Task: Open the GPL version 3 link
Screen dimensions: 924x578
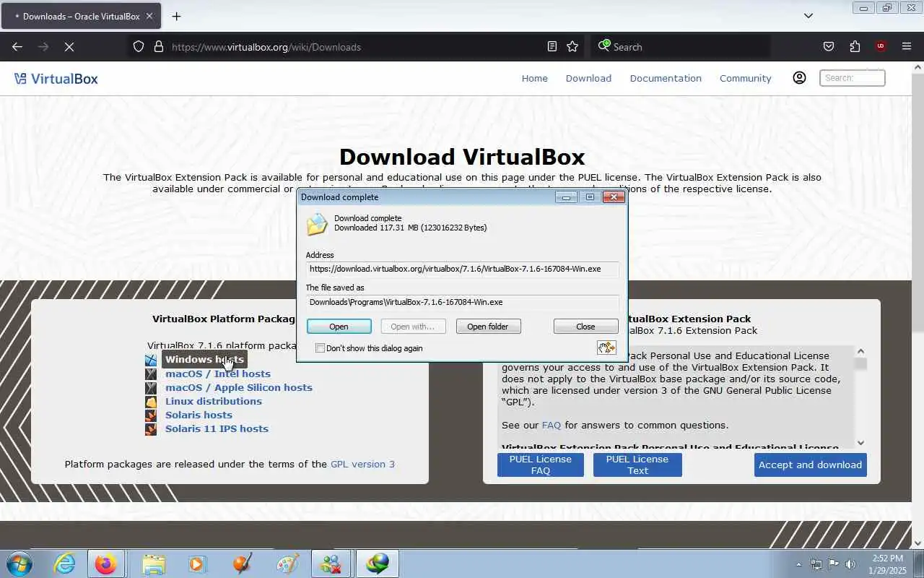Action: [362, 464]
